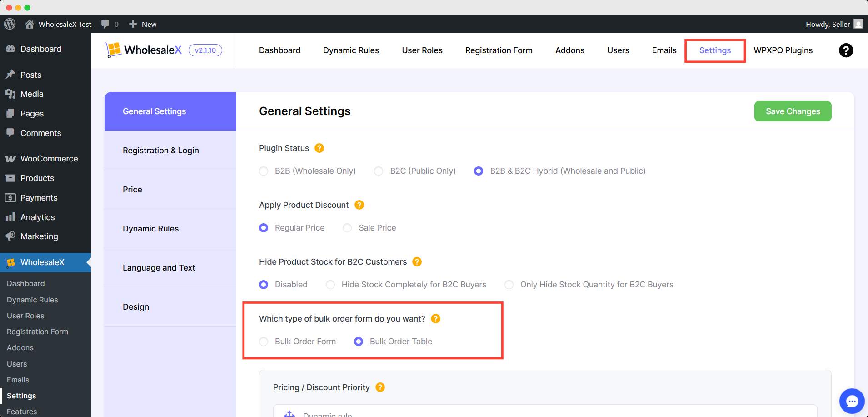Click the Plugin Status help tooltip icon
Viewport: 868px width, 417px height.
319,148
